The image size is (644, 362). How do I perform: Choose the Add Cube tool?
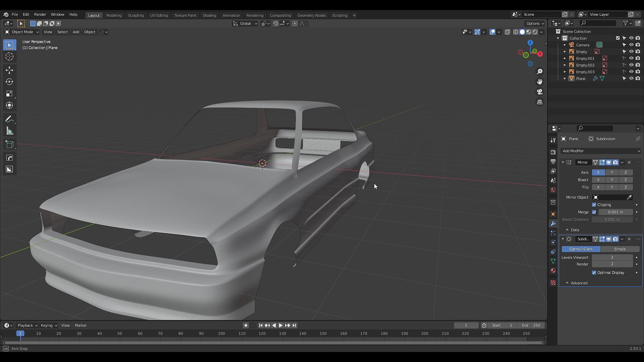(x=9, y=144)
